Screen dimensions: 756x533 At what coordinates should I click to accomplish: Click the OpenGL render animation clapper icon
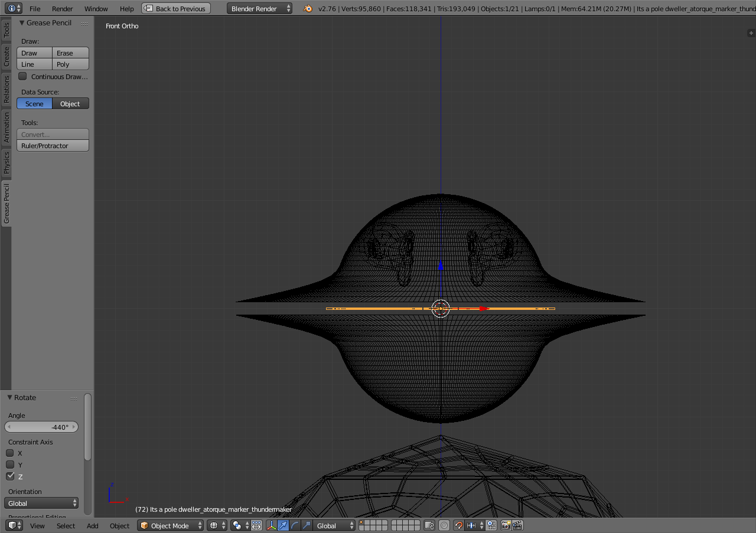(x=517, y=525)
